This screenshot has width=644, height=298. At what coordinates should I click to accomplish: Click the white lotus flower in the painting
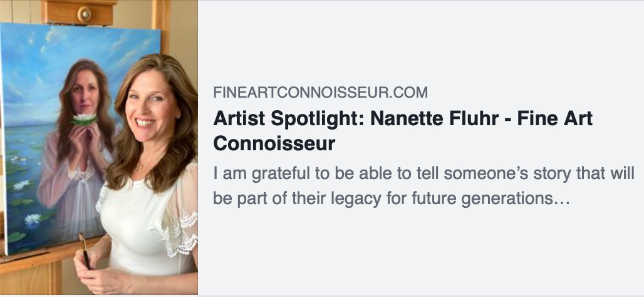pyautogui.click(x=85, y=118)
